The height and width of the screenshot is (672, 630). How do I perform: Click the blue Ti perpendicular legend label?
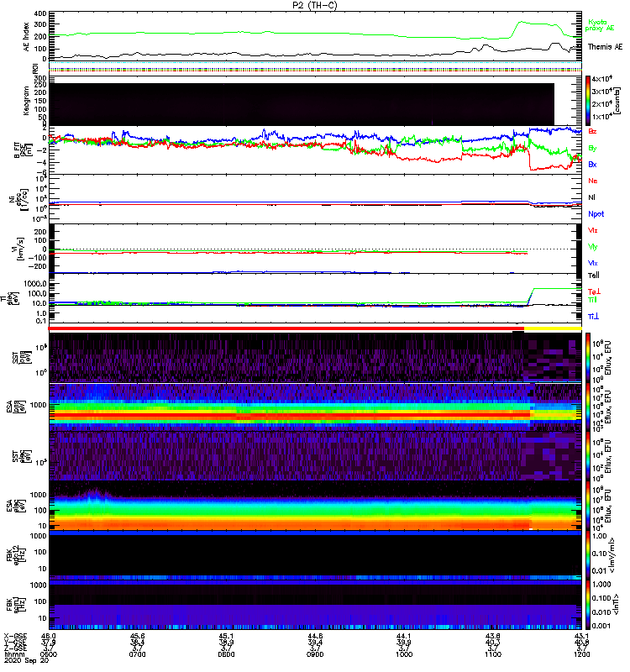(x=593, y=317)
